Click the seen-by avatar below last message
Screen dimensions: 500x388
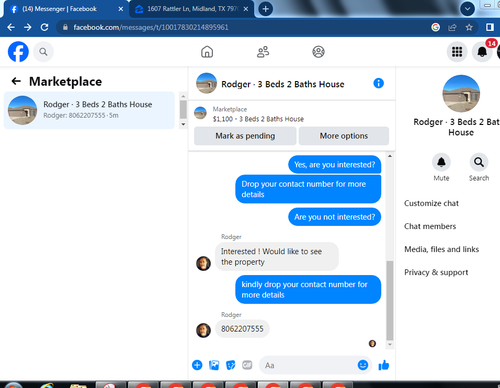point(372,343)
